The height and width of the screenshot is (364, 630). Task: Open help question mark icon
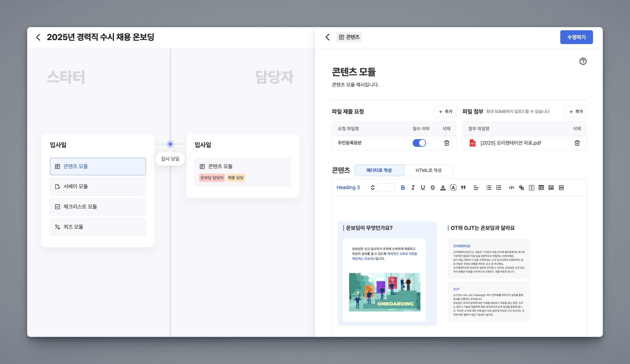point(583,61)
